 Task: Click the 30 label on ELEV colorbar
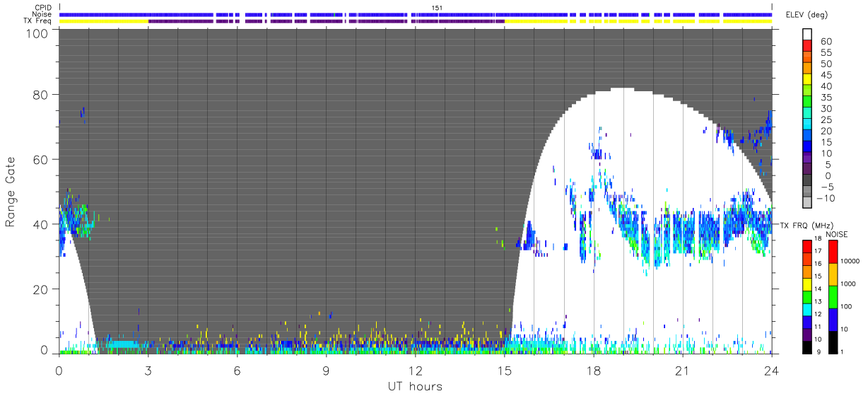[x=826, y=108]
